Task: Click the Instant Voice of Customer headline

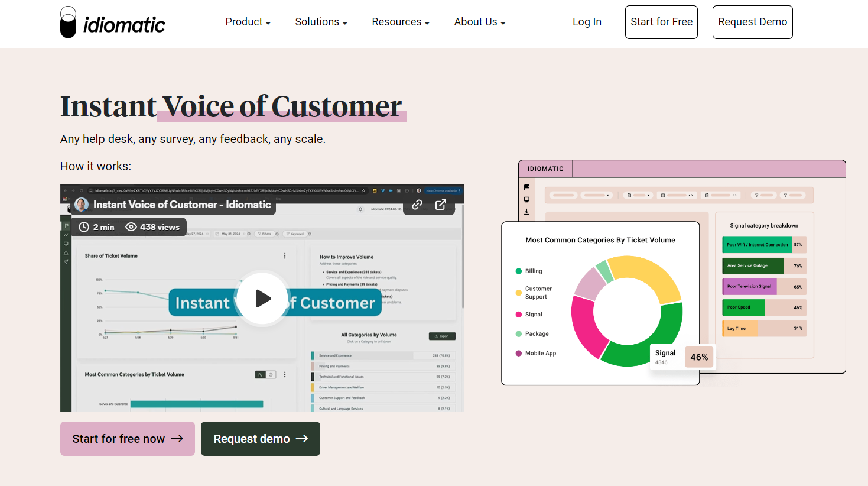Action: tap(231, 106)
